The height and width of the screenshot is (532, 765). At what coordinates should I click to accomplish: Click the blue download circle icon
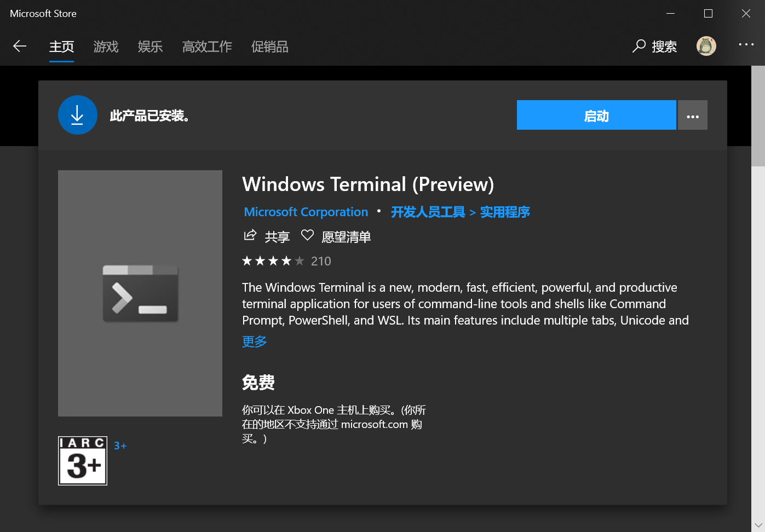tap(78, 115)
